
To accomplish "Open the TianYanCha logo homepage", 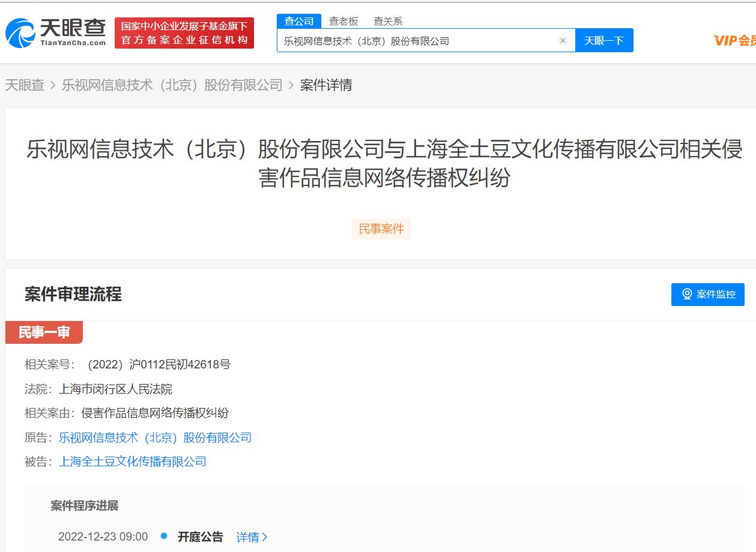I will pos(55,32).
